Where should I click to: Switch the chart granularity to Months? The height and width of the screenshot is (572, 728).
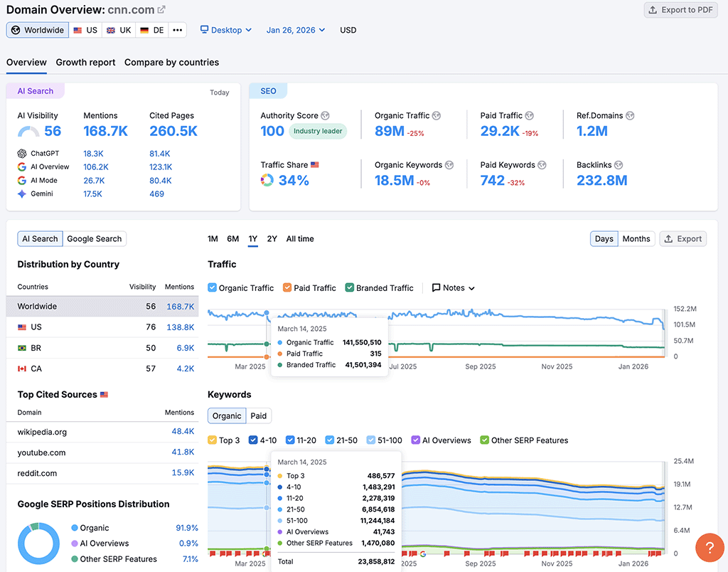coord(636,238)
